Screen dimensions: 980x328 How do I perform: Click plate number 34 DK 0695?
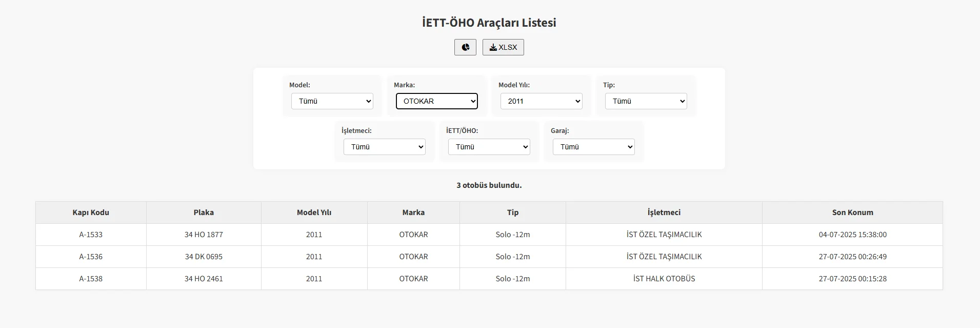(204, 257)
